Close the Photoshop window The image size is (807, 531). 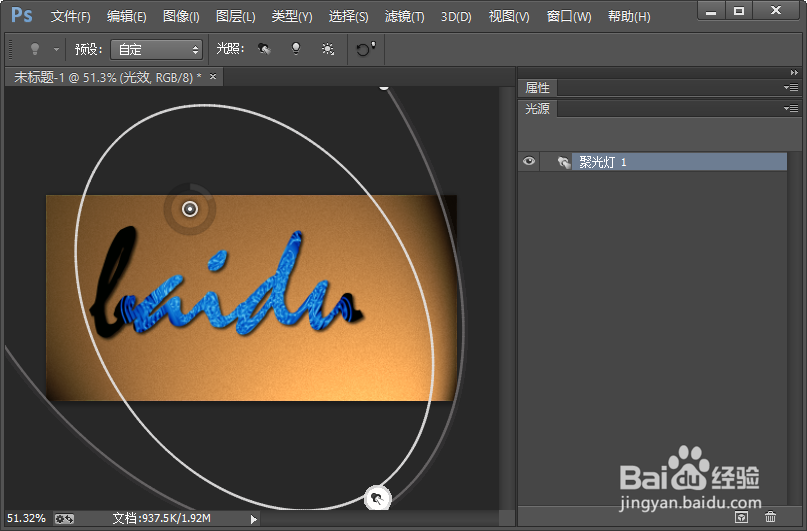coord(776,11)
